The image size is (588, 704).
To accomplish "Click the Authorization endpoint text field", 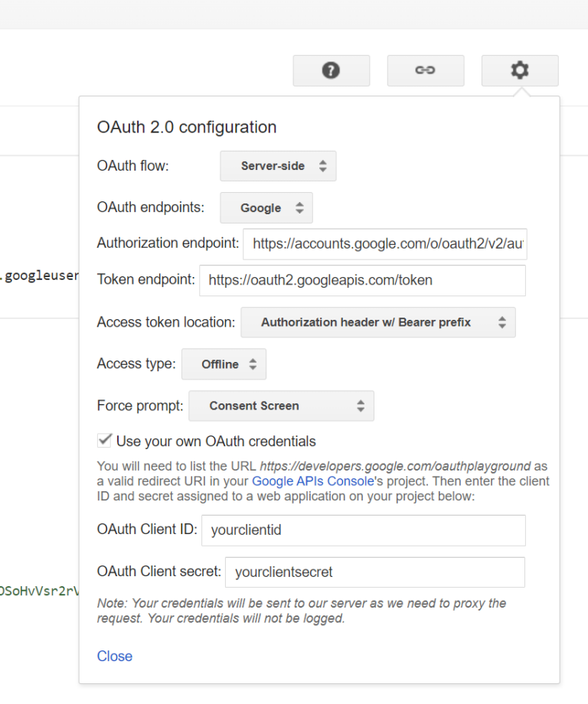I will click(385, 243).
